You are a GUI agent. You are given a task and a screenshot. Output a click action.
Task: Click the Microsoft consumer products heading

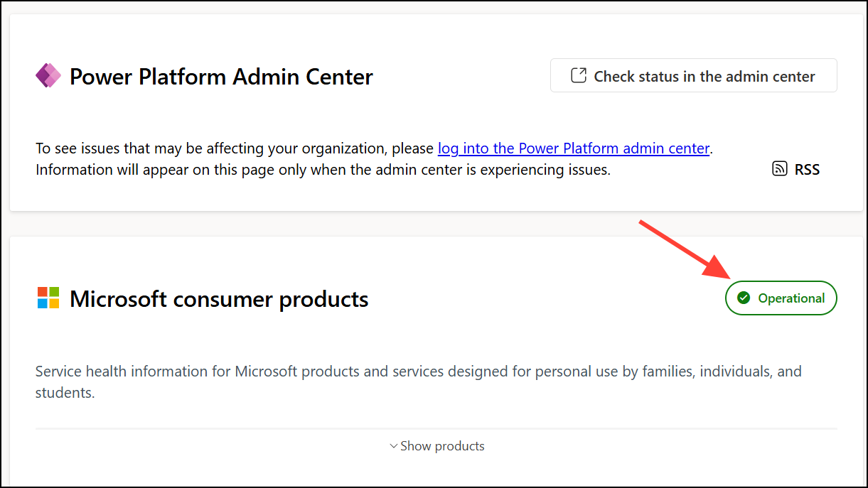click(219, 299)
